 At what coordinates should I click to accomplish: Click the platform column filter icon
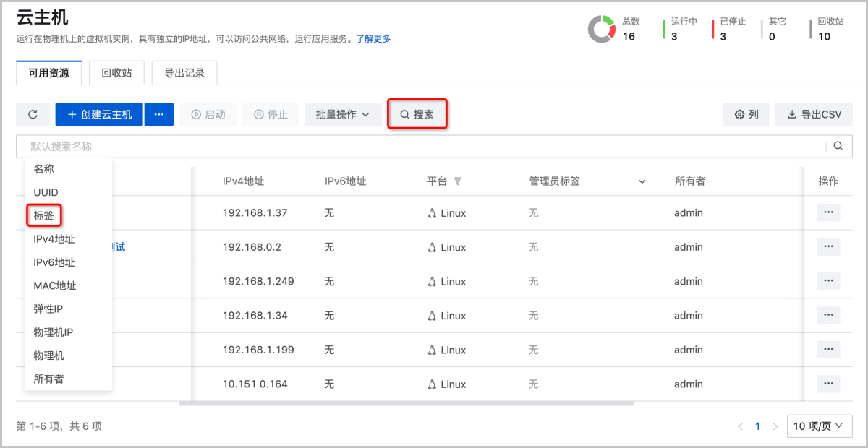457,181
